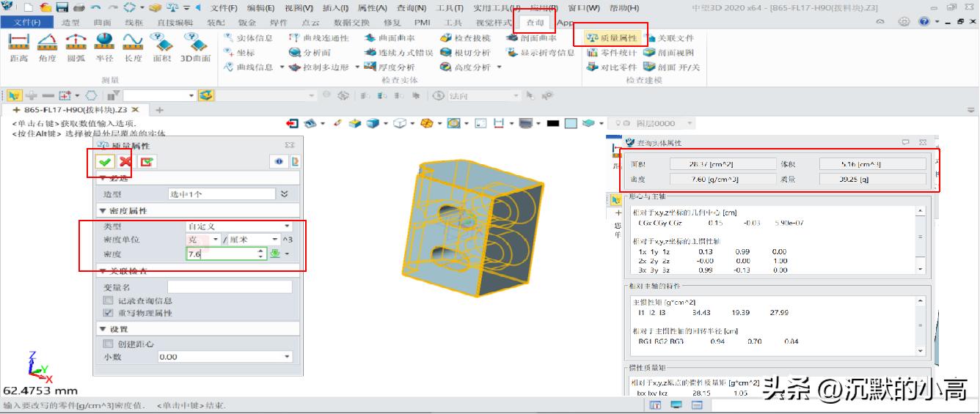980x414 pixels.
Task: Open the 厚度分析 thickness analysis tool
Action: click(x=390, y=67)
